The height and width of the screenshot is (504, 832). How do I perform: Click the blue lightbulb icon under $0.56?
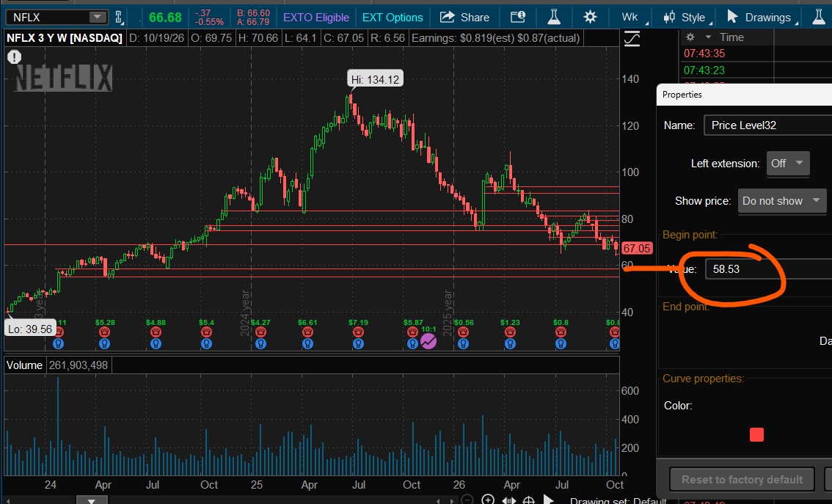tap(463, 344)
